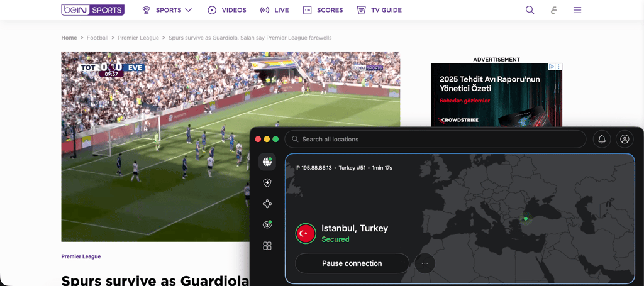644x286 pixels.
Task: Open the SCORES page
Action: [x=330, y=10]
